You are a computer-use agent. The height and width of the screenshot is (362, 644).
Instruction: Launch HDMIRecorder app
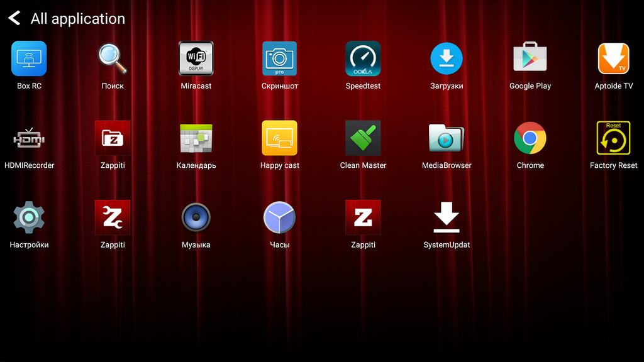(x=29, y=138)
